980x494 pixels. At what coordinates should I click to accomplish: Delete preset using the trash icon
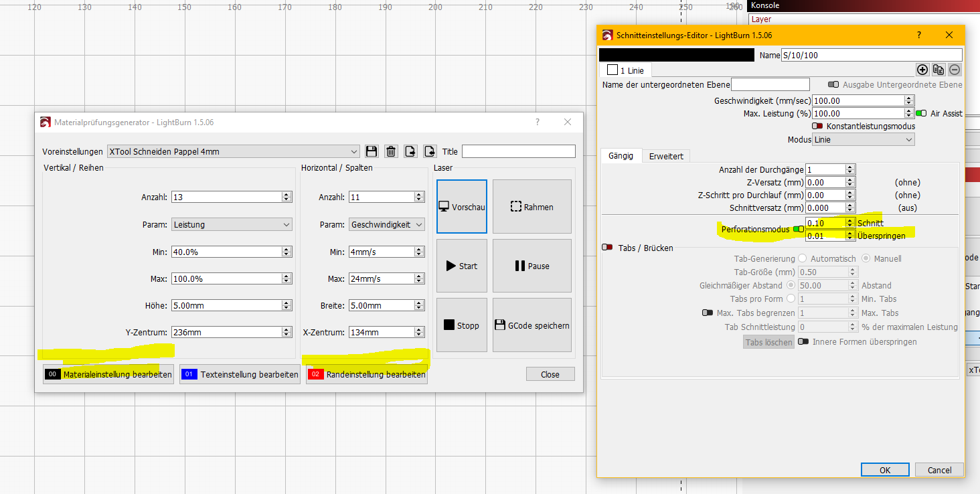(392, 151)
